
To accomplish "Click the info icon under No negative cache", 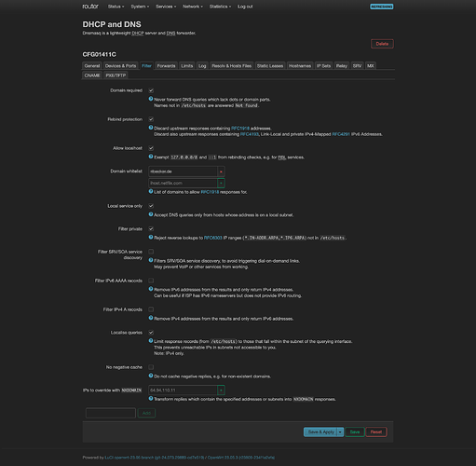I will 151,376.
